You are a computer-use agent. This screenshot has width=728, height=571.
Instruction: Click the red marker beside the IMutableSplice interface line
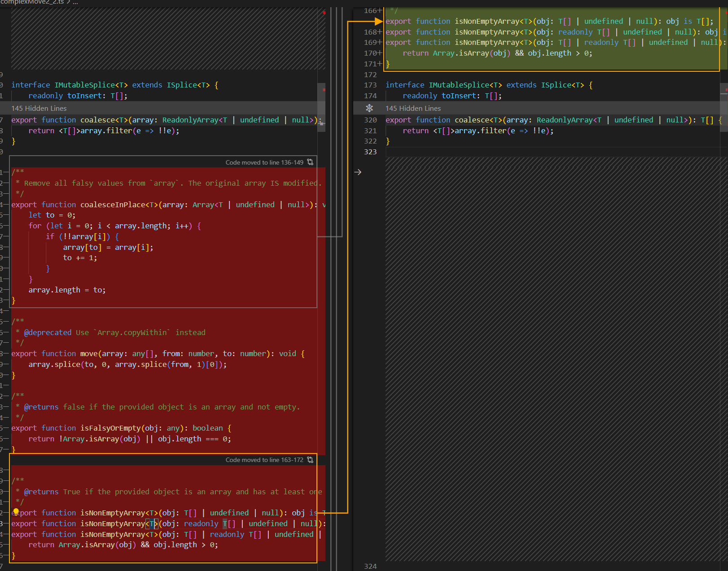pyautogui.click(x=324, y=90)
